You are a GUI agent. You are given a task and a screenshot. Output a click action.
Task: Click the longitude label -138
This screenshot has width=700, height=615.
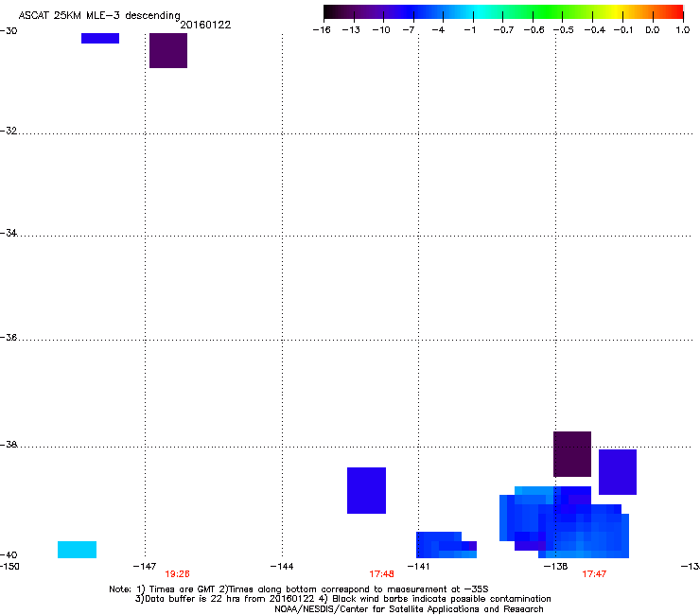click(556, 567)
